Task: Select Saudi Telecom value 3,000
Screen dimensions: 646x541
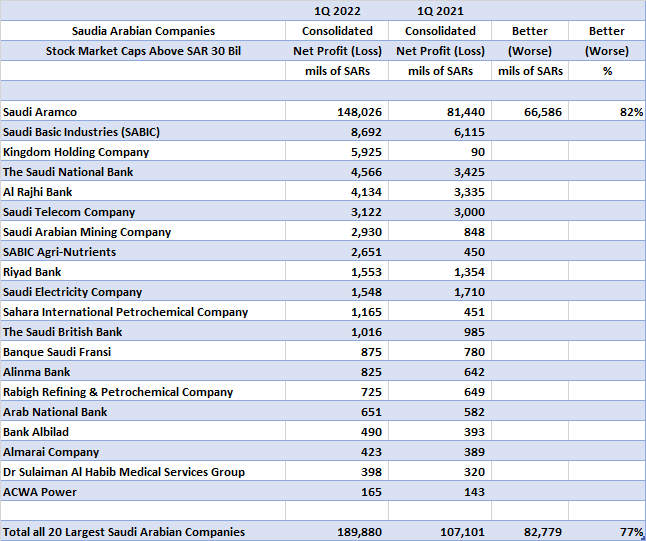Action: click(440, 211)
